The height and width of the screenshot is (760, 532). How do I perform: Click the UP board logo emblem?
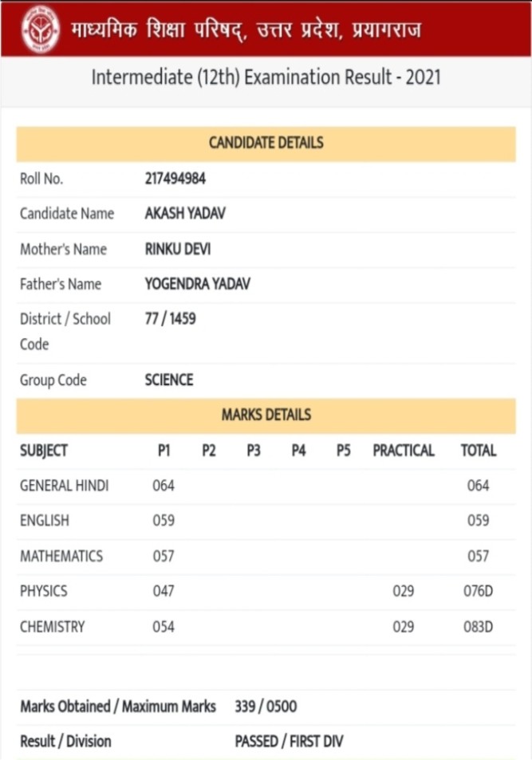pyautogui.click(x=35, y=28)
